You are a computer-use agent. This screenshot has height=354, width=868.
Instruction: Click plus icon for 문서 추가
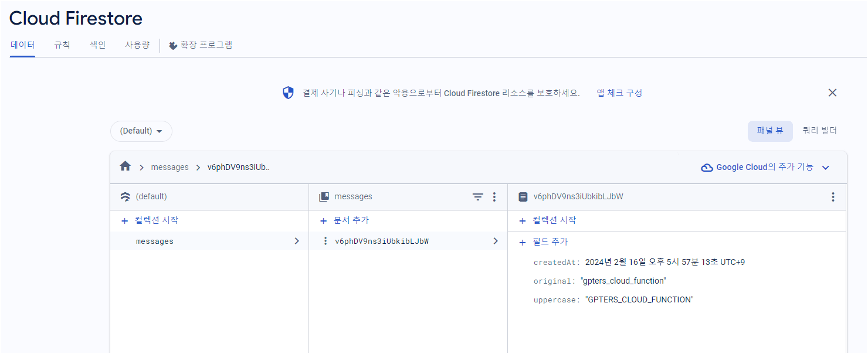click(x=323, y=221)
